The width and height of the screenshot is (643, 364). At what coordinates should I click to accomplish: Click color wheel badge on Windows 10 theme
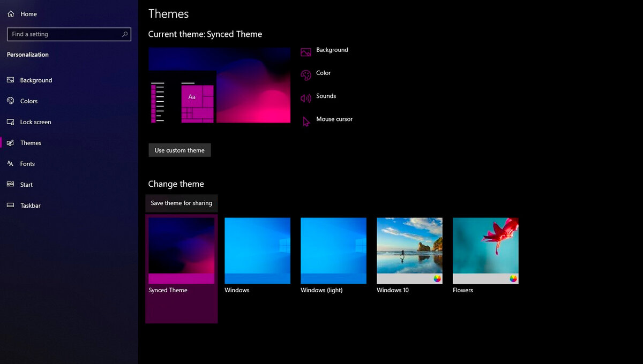[x=437, y=278]
